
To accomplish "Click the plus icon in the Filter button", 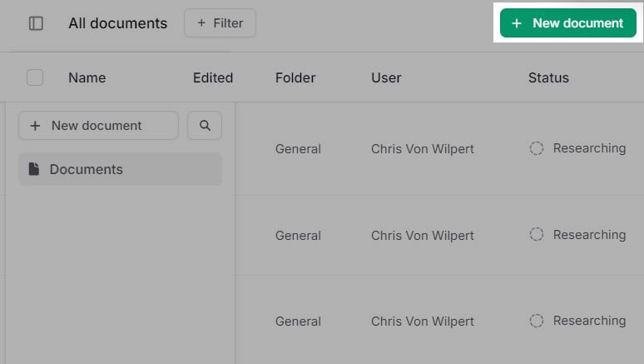I will pyautogui.click(x=201, y=23).
